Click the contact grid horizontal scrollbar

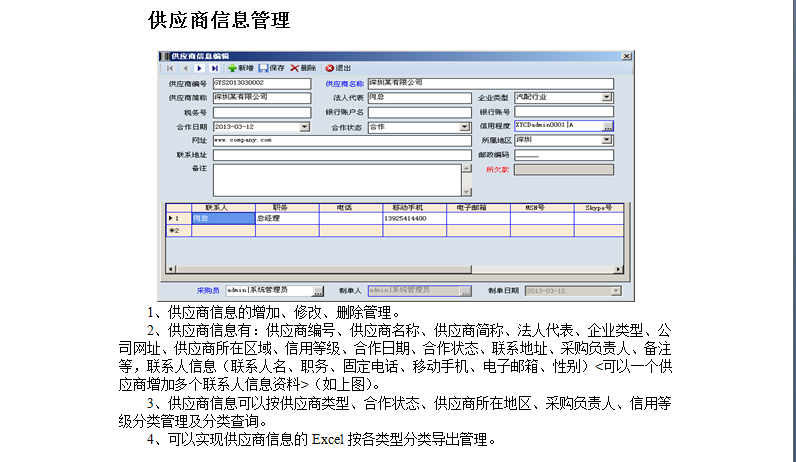point(400,269)
